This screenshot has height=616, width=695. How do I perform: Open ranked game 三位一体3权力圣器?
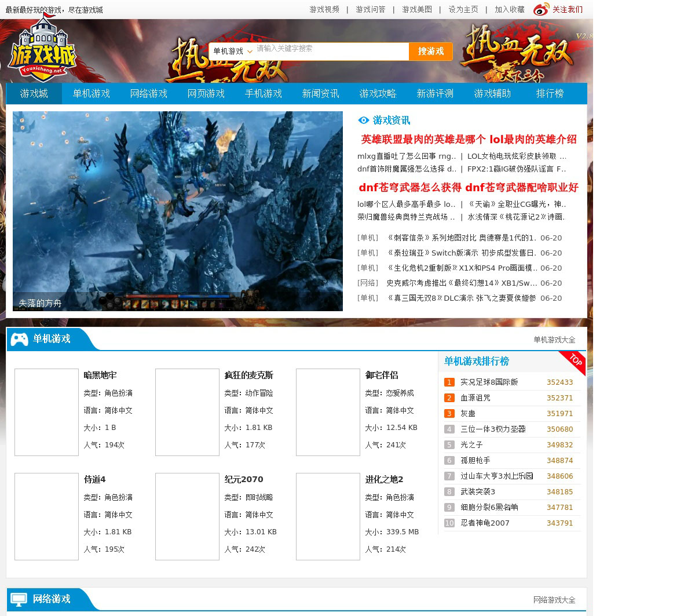(x=493, y=429)
